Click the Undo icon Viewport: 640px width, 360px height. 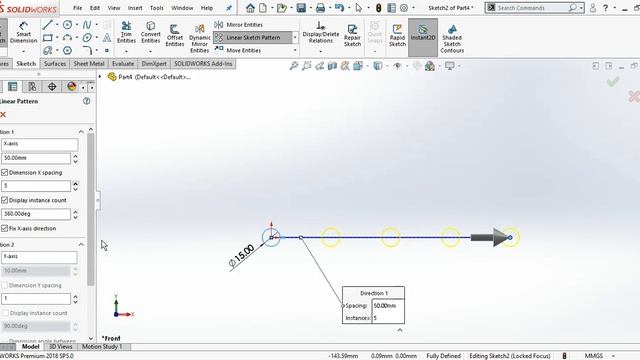339,8
